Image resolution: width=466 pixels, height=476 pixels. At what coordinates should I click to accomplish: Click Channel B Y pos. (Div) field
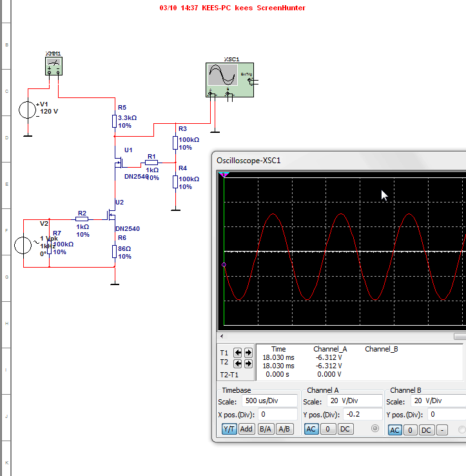447,414
